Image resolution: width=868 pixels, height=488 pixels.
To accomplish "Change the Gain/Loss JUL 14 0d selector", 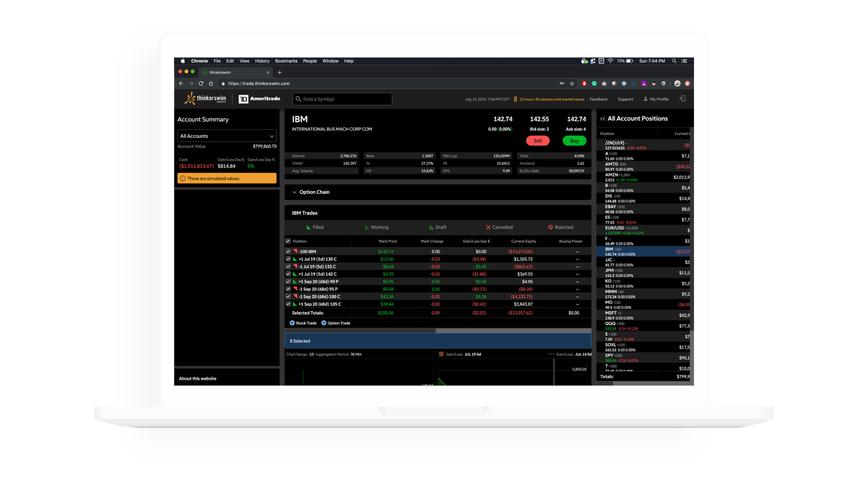I will [x=583, y=354].
